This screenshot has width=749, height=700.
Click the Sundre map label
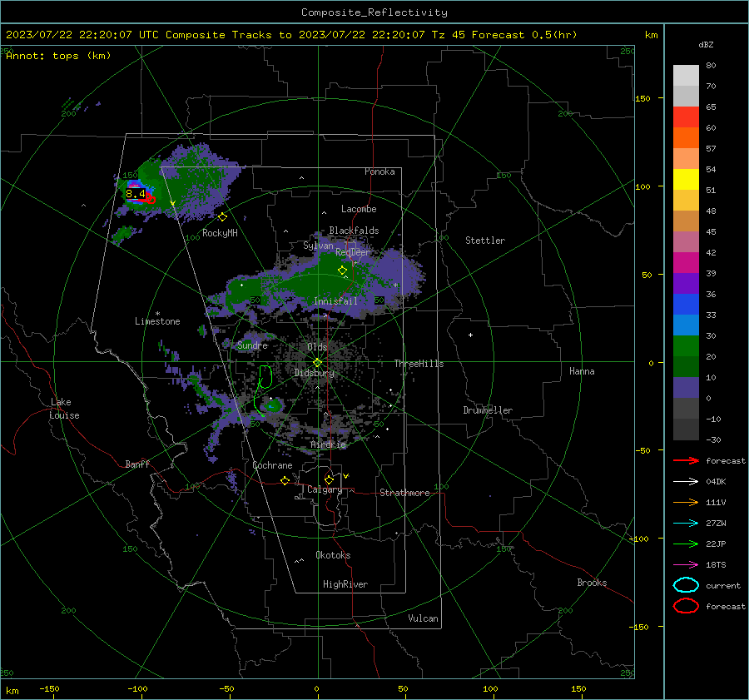click(x=252, y=345)
